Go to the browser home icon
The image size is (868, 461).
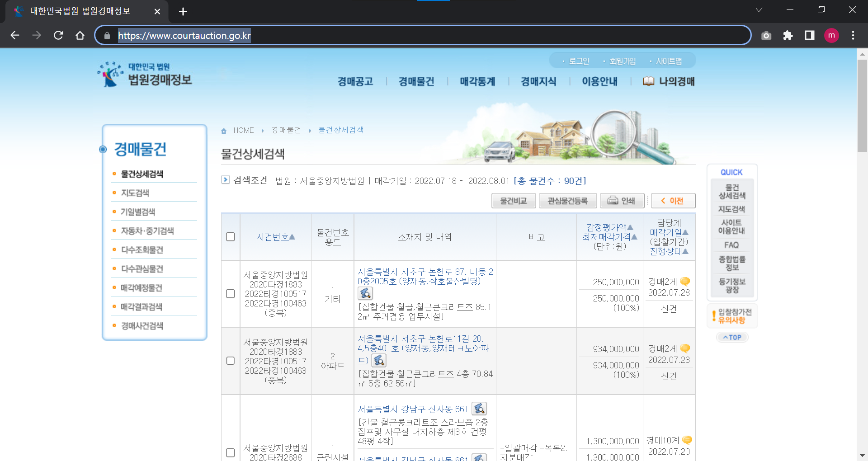point(80,35)
